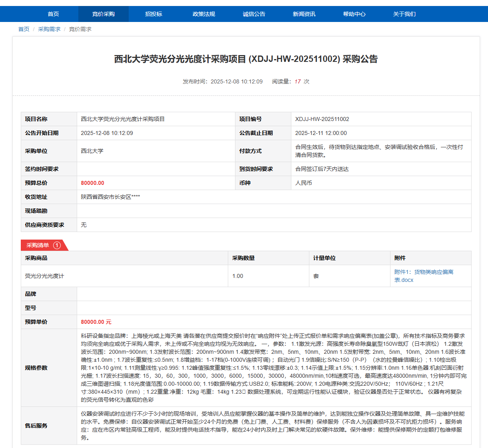Viewport: 488px width, 448px height.
Task: Click the 售后服务 description text
Action: click(x=273, y=426)
